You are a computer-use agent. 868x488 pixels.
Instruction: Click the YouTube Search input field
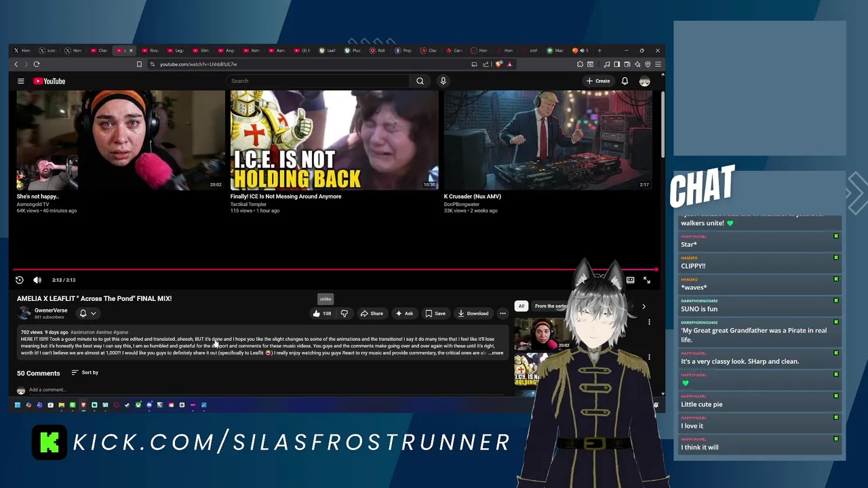pyautogui.click(x=317, y=81)
